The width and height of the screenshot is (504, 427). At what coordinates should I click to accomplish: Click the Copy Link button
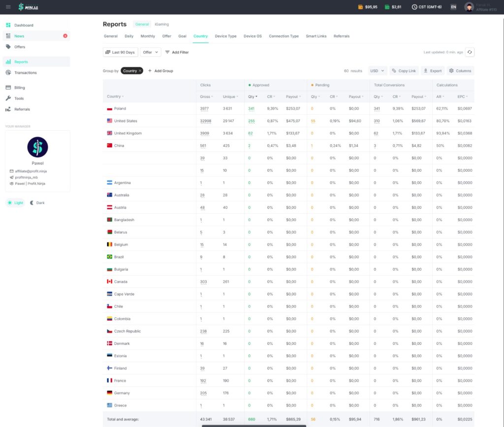click(x=404, y=71)
